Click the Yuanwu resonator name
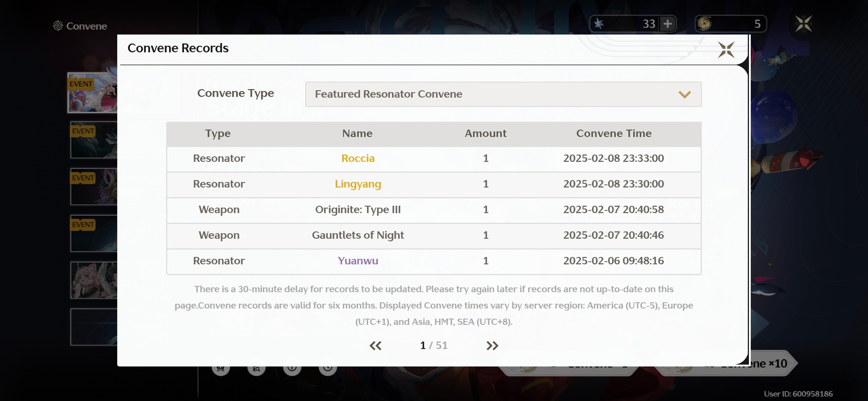Image resolution: width=868 pixels, height=401 pixels. (x=358, y=261)
